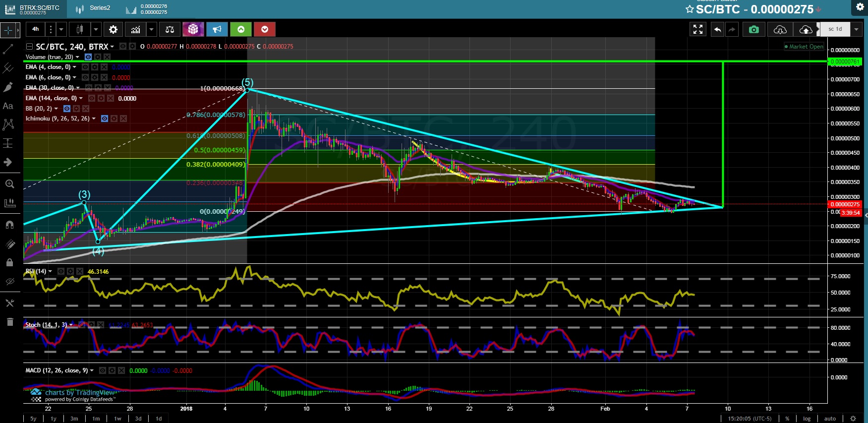Collapse the indicator legend minus box

(x=29, y=46)
